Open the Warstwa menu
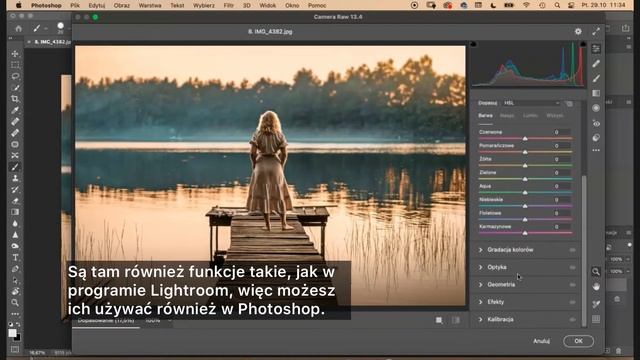The height and width of the screenshot is (360, 640). click(150, 5)
